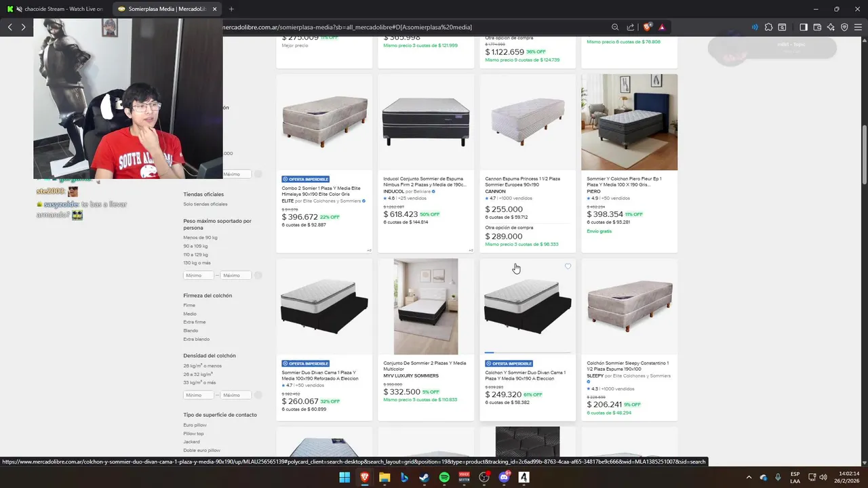Toggle the browser sidebar panel icon
Image resolution: width=868 pixels, height=488 pixels.
tap(804, 27)
